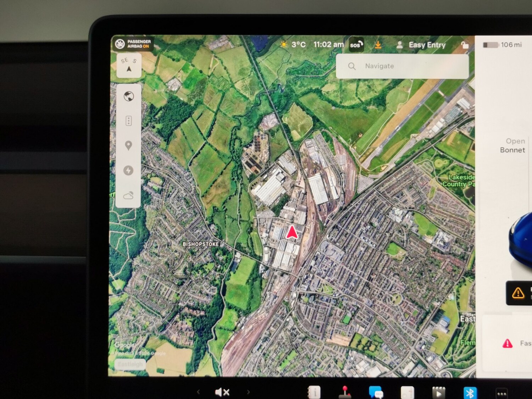Decrease volume with left chevron
This screenshot has height=399, width=532.
coord(198,392)
